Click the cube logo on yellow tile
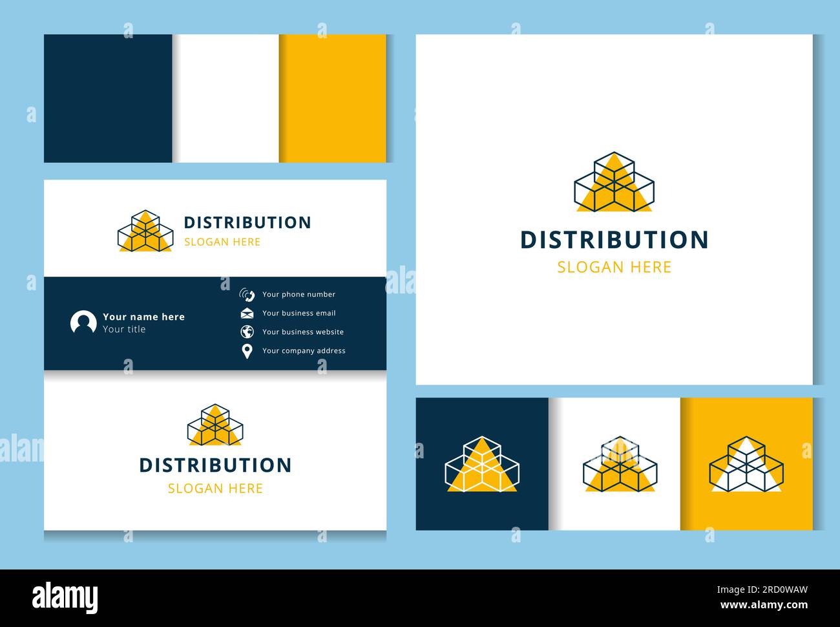840x627 pixels. 746,463
